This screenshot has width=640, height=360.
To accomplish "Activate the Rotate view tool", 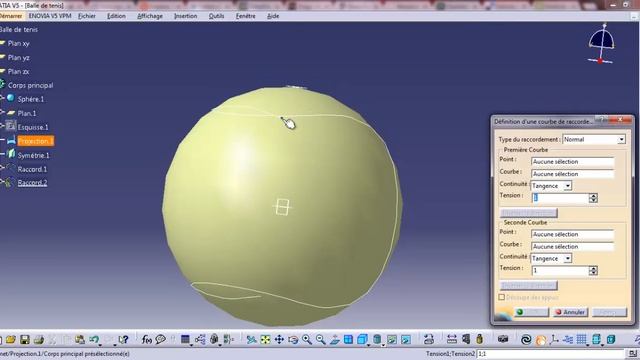I will pyautogui.click(x=293, y=340).
